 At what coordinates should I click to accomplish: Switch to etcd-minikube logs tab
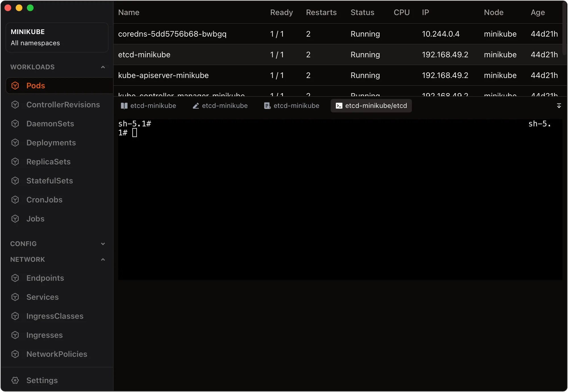pyautogui.click(x=292, y=106)
